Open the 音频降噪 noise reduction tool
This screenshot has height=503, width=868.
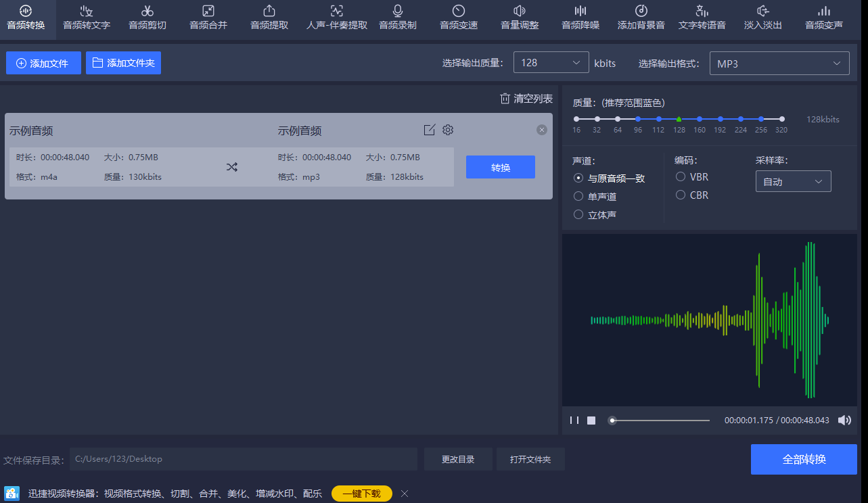pos(580,18)
